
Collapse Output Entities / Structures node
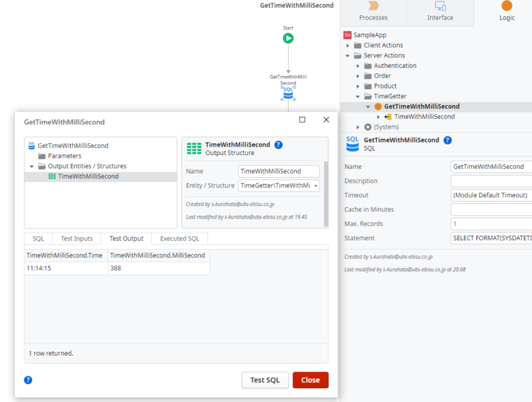32,167
